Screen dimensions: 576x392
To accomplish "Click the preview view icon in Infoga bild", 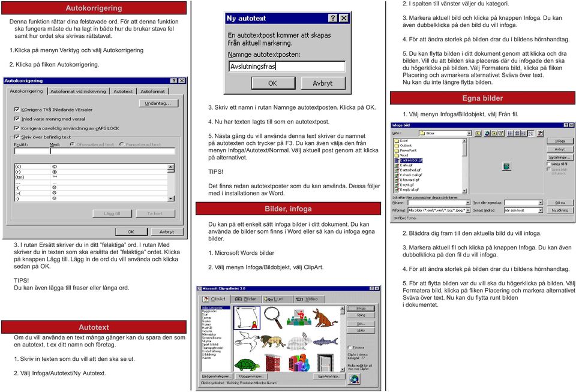I will (530, 133).
